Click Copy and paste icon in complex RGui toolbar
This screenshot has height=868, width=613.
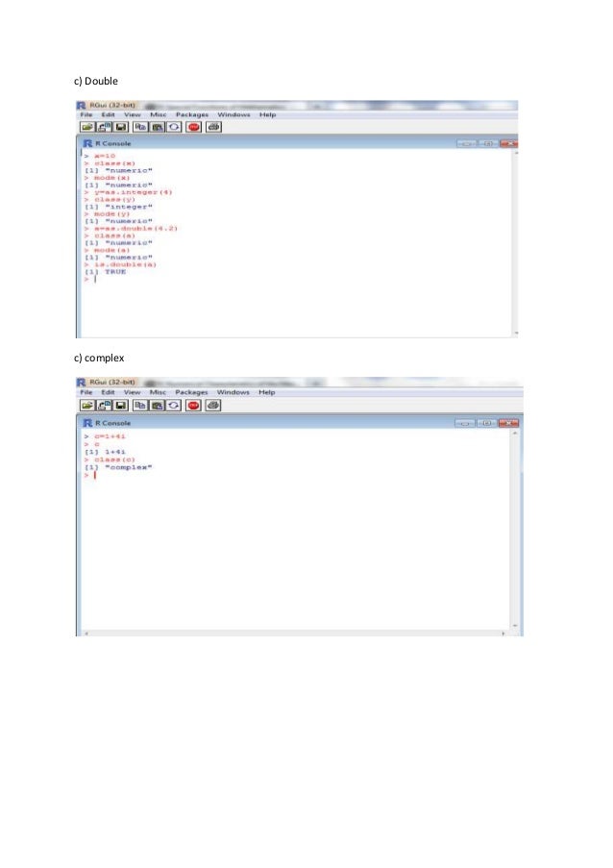point(174,406)
